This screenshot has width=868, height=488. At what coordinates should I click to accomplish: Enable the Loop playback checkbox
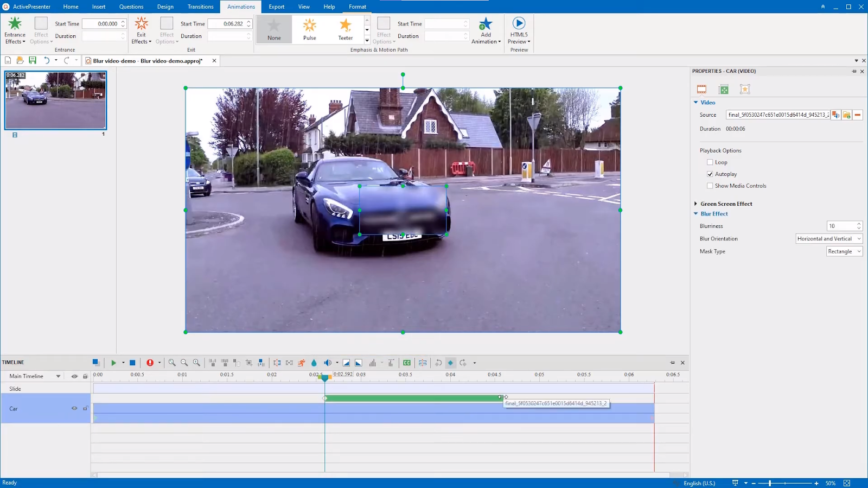click(x=710, y=162)
